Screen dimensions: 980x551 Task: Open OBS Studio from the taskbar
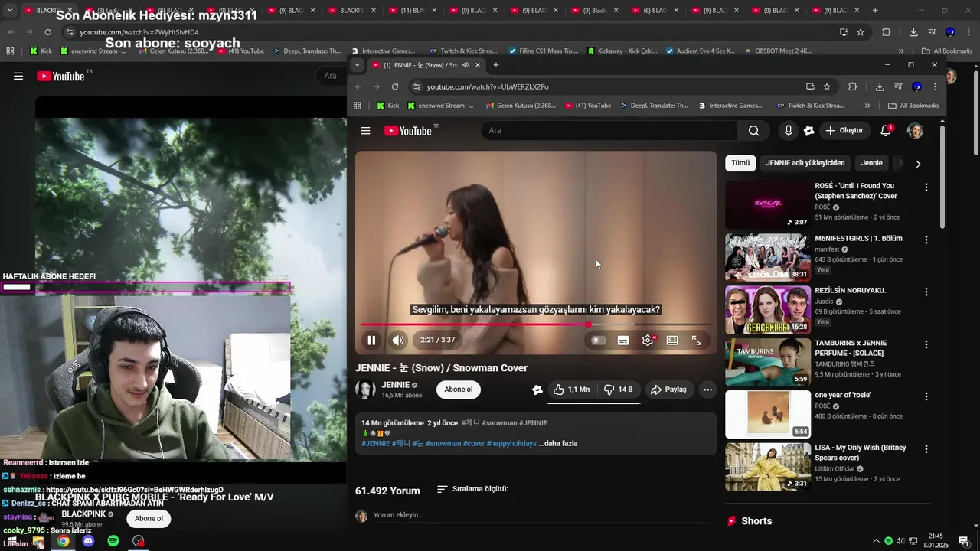(x=139, y=541)
